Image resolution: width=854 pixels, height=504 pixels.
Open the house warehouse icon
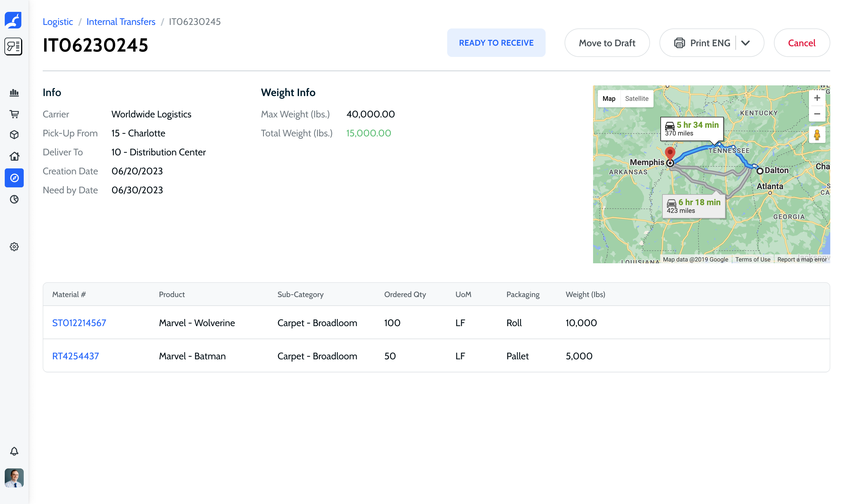click(x=14, y=156)
